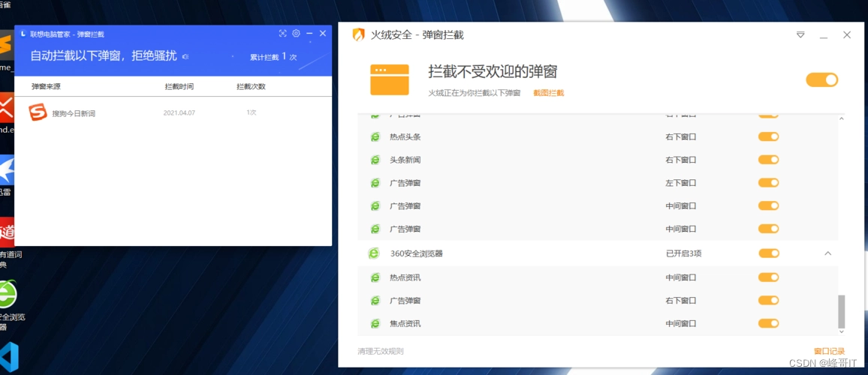Screen dimensions: 868x375
Task: Click 左下窗口 position text
Action: click(681, 182)
